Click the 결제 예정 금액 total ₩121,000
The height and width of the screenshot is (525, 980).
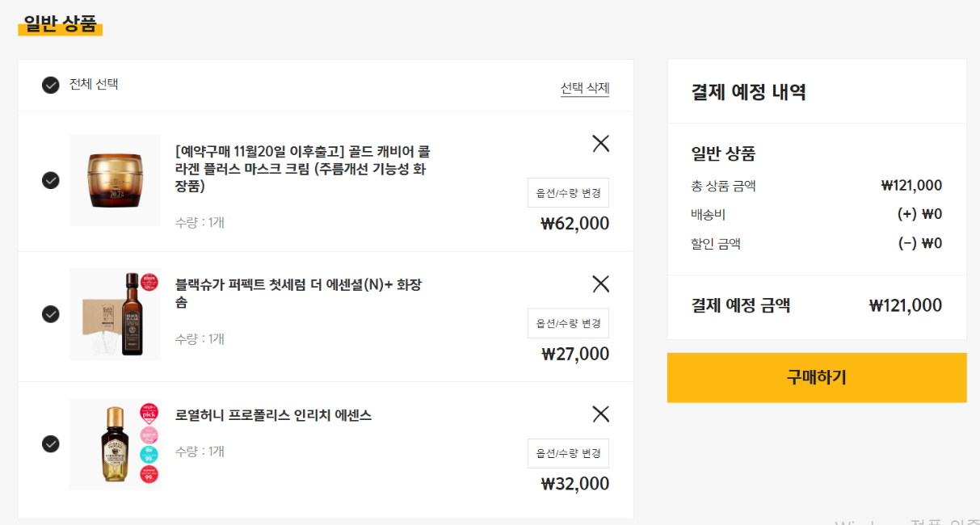point(905,305)
